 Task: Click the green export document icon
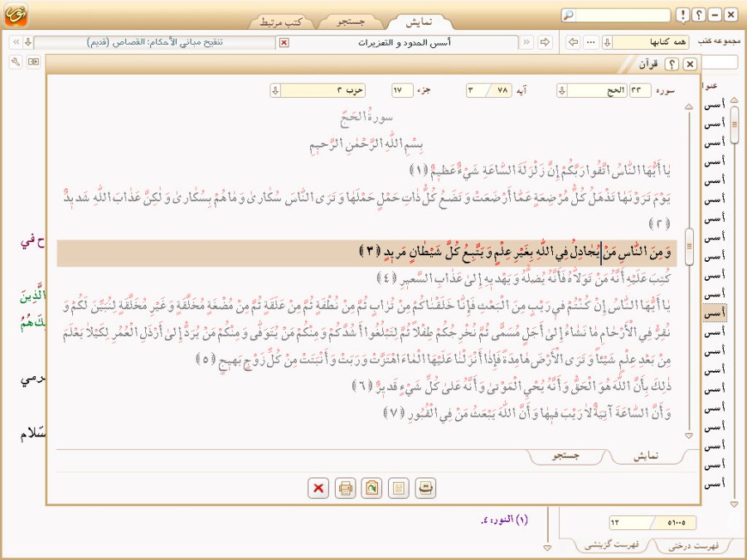[373, 489]
